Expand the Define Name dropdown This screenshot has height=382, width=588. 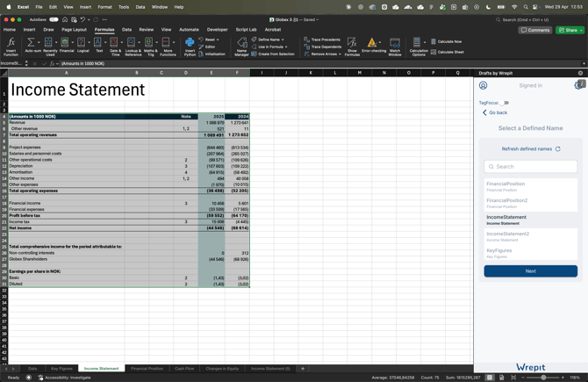(283, 40)
